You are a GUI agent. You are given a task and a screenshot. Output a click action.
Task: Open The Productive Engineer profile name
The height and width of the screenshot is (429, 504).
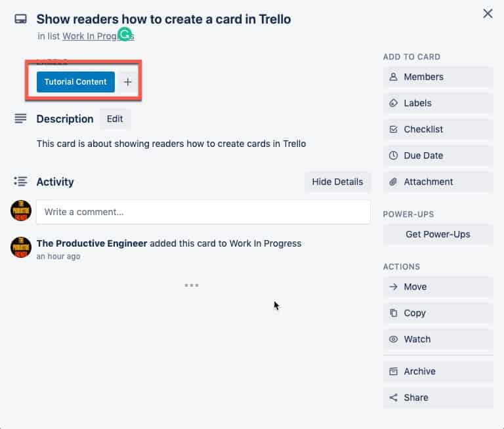point(92,243)
